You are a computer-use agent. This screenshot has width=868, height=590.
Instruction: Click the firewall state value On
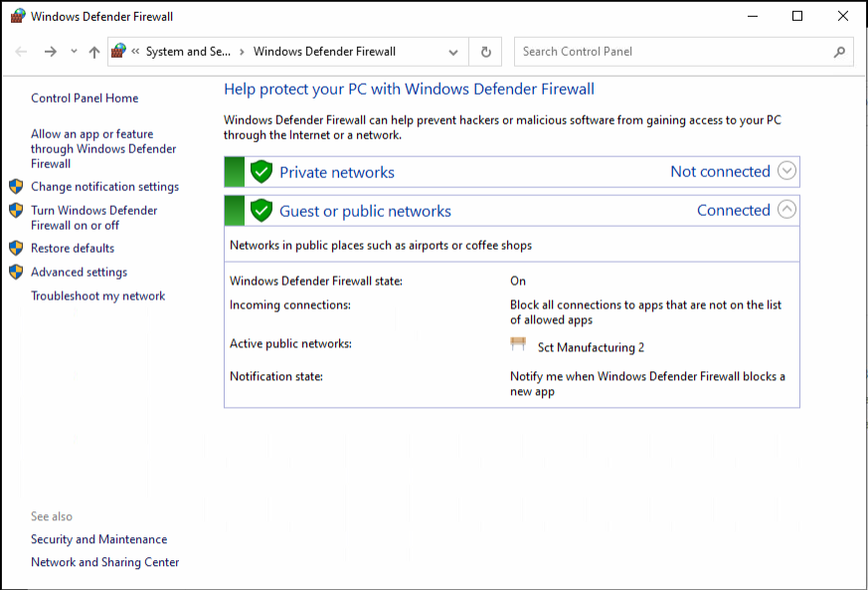click(x=518, y=281)
